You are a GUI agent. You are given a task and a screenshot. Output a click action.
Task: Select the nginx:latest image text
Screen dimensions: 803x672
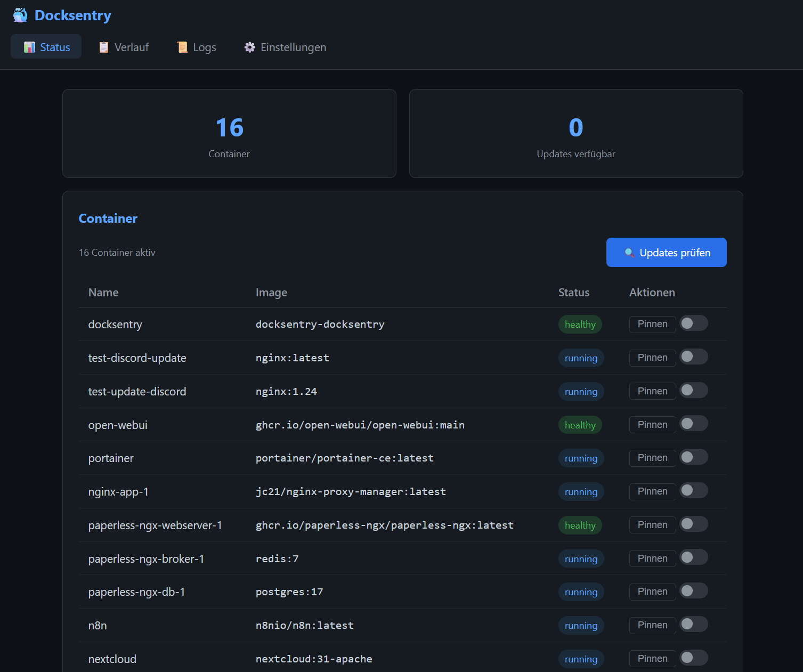293,358
